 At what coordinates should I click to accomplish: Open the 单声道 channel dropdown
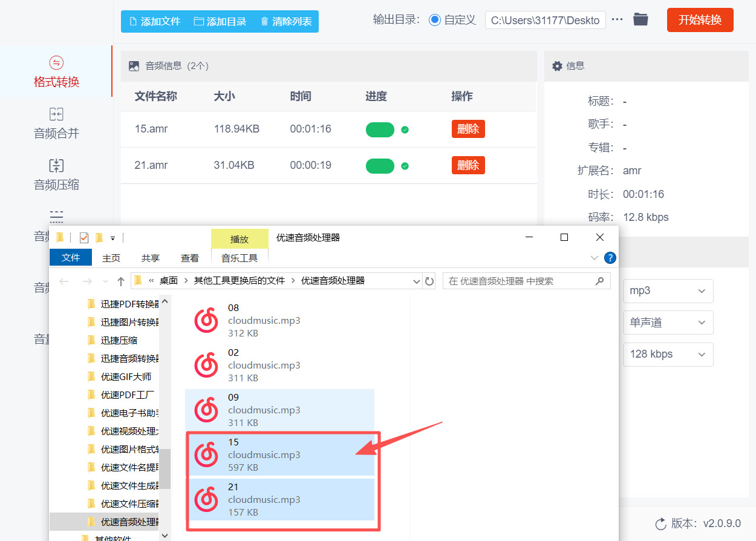click(668, 323)
